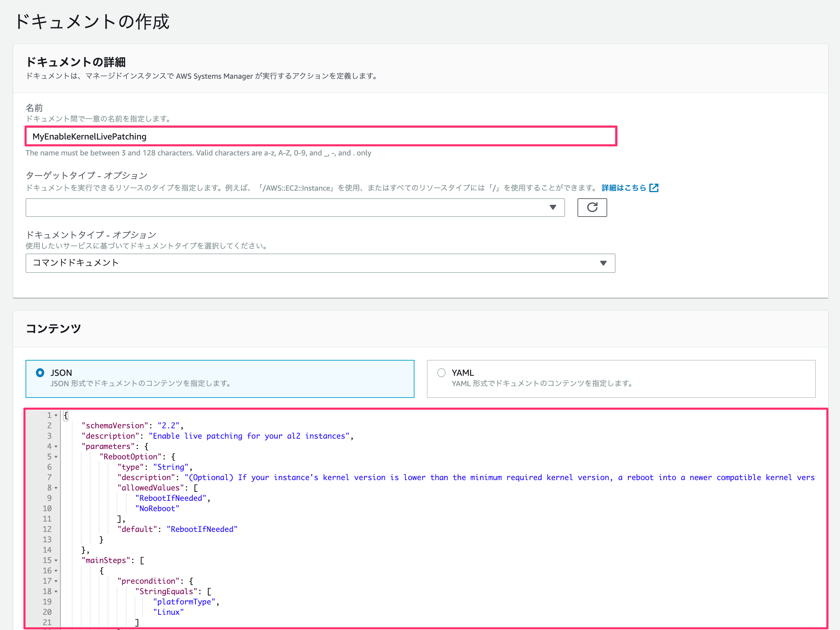Click line number 12 in the editor gutter
This screenshot has height=630, width=840.
coord(47,529)
